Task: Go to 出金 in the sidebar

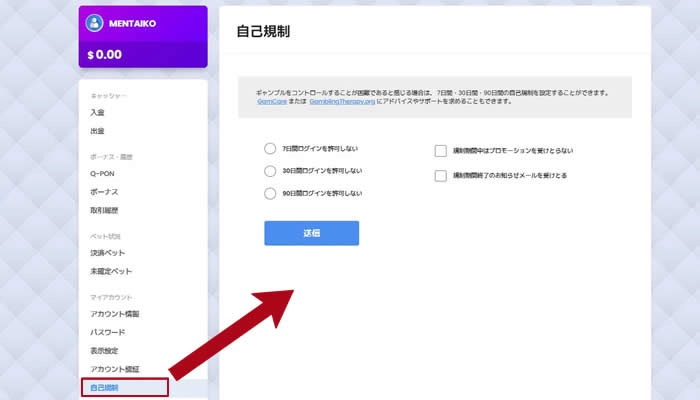Action: [x=97, y=130]
